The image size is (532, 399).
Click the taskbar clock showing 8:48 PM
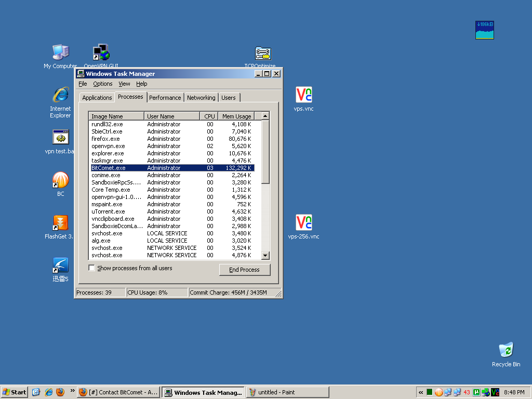pyautogui.click(x=514, y=392)
